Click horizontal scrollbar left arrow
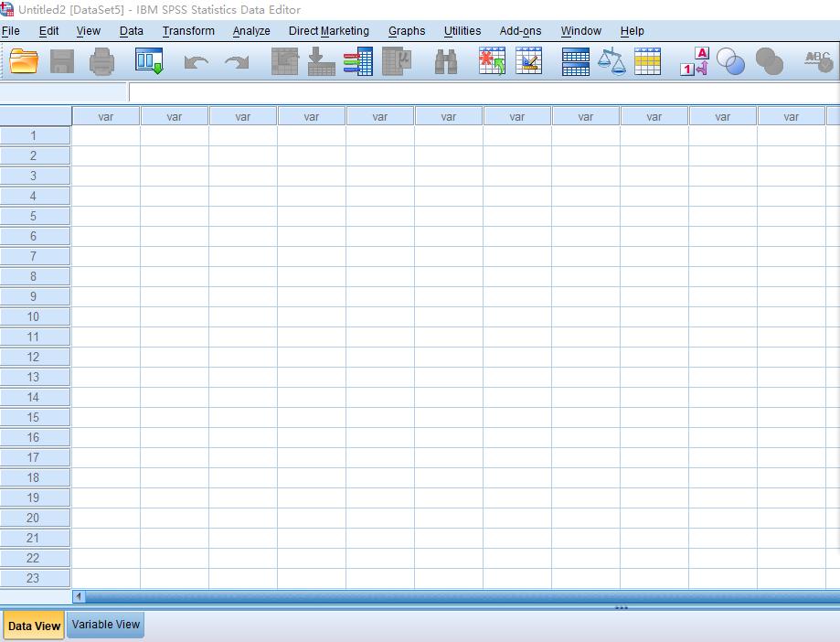The height and width of the screenshot is (642, 840). click(x=79, y=596)
